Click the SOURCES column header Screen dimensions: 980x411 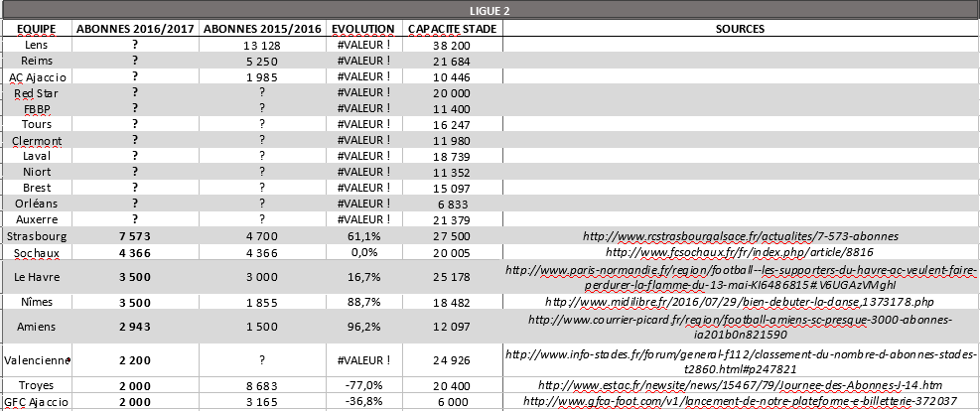pos(740,29)
